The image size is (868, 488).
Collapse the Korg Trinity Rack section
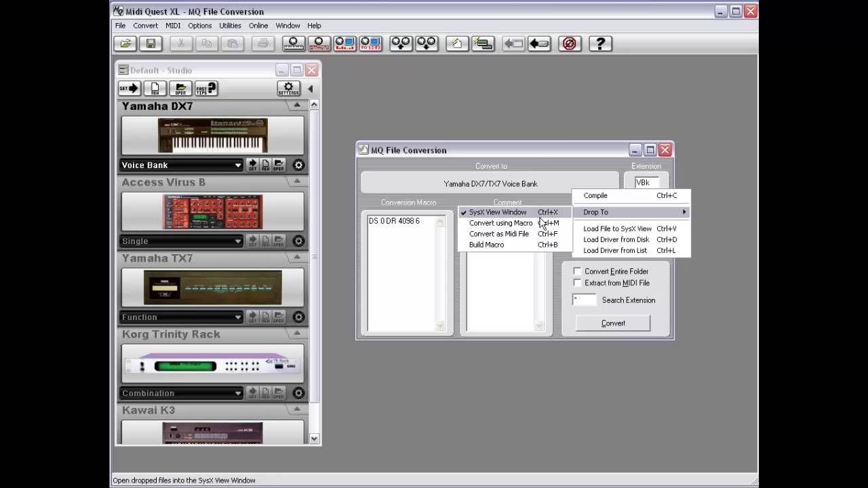click(x=297, y=333)
